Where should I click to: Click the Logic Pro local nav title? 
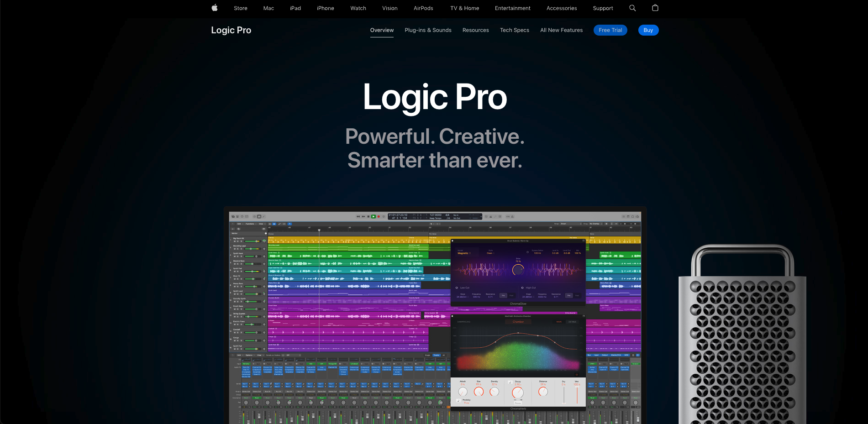(231, 30)
